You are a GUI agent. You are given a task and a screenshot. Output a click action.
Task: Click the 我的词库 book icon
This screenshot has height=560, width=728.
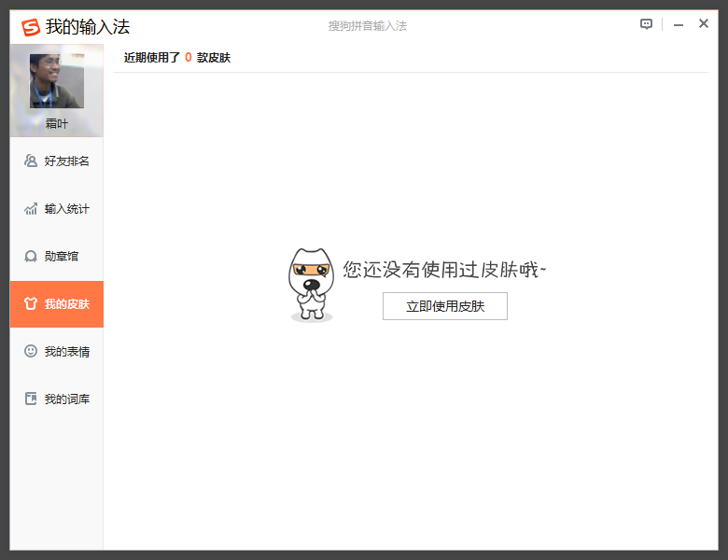click(31, 399)
